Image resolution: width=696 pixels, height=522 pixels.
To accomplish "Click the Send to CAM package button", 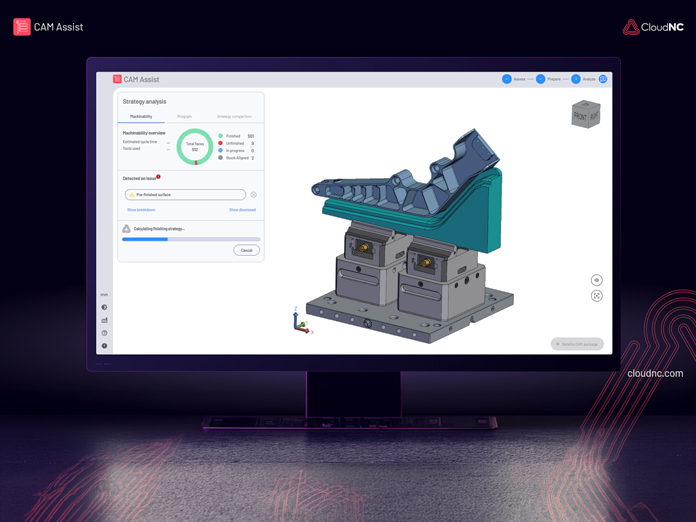I will (577, 344).
